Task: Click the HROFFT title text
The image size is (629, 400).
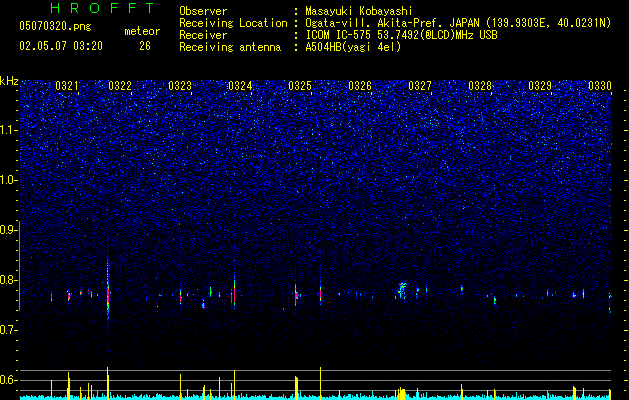Action: pyautogui.click(x=102, y=8)
